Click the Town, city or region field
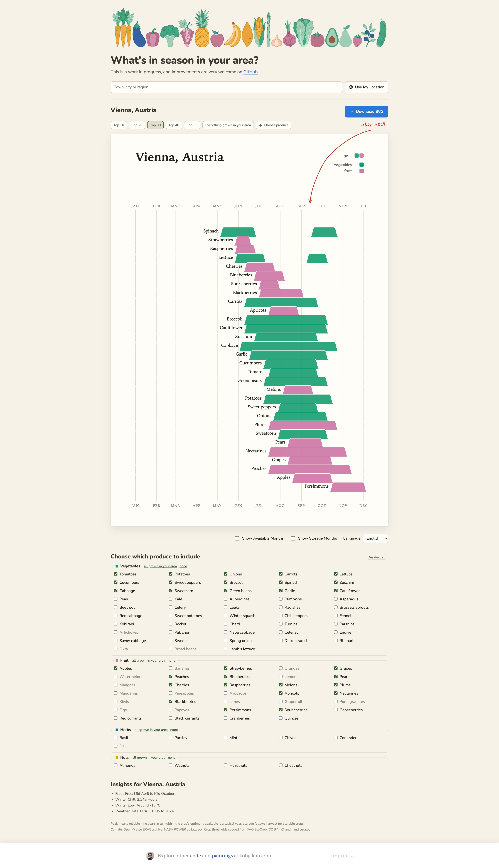Viewport: 499px width, 868px height. 227,87
